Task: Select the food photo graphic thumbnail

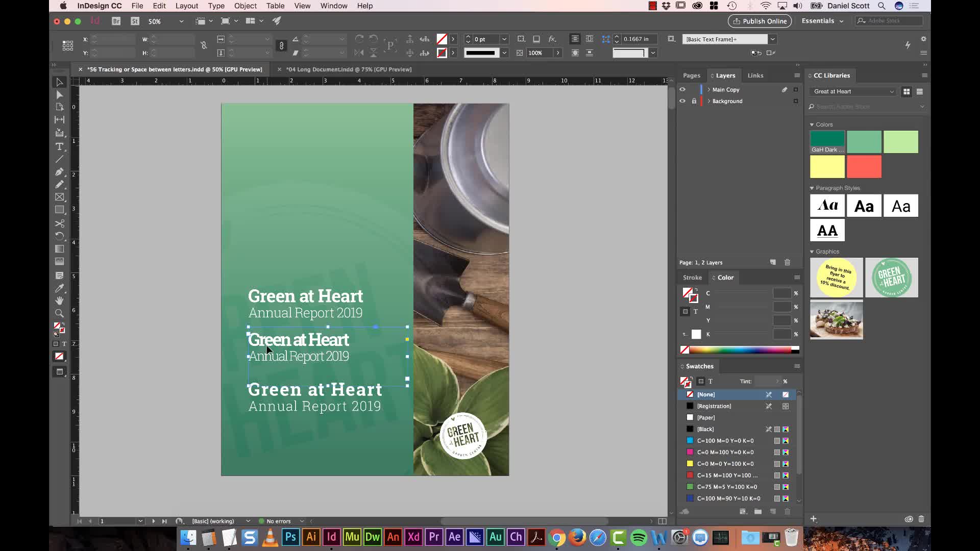Action: click(837, 320)
